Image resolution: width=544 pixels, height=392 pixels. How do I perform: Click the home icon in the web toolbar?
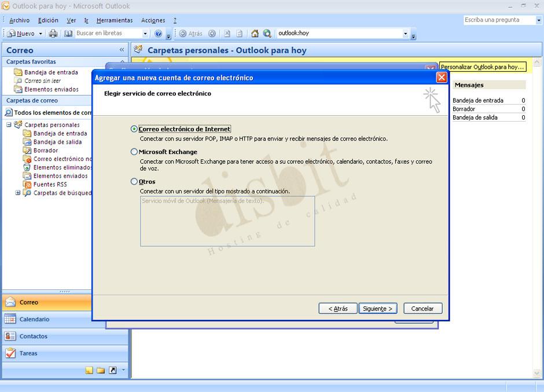click(255, 33)
